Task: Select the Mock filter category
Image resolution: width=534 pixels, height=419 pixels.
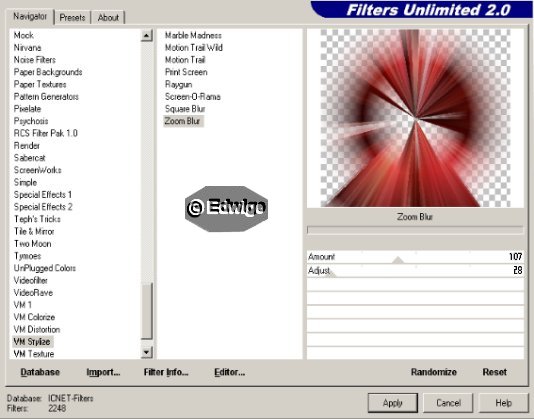Action: click(x=23, y=35)
